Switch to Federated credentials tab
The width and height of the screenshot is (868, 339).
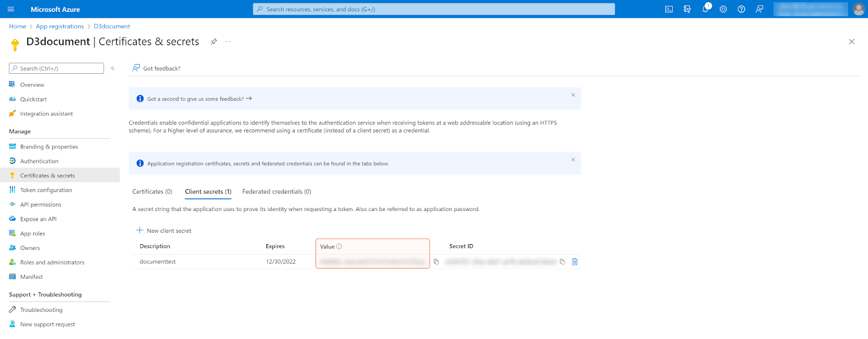[277, 191]
